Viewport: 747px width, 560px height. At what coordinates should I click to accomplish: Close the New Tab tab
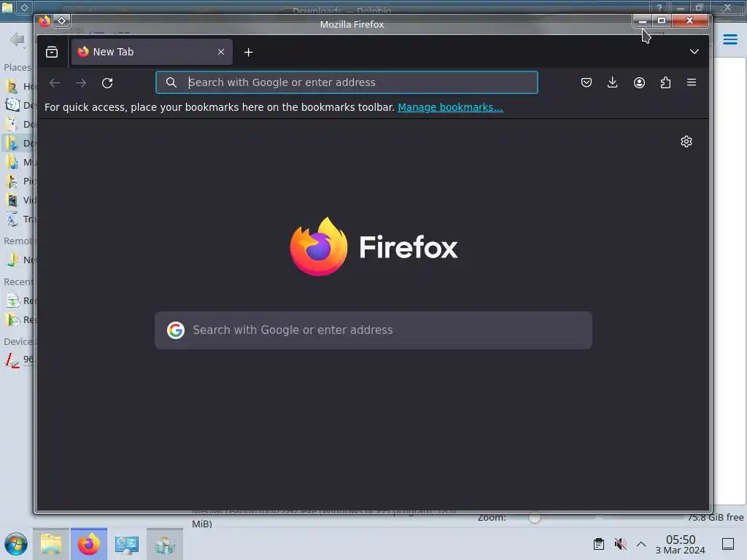coord(220,52)
